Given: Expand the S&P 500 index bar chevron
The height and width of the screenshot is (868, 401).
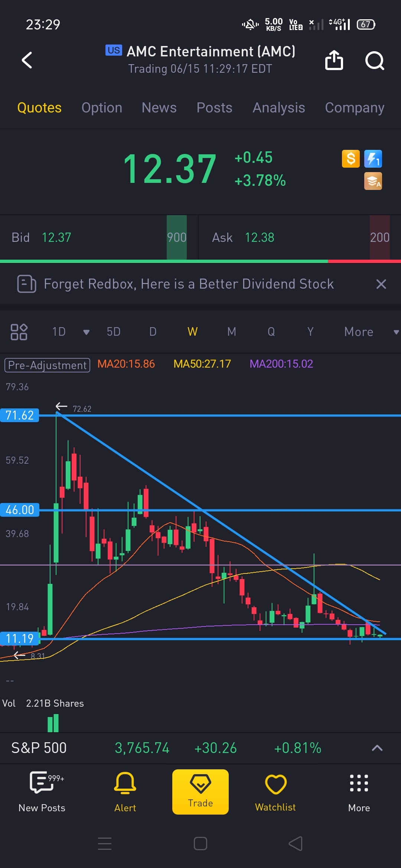Looking at the screenshot, I should (x=377, y=748).
